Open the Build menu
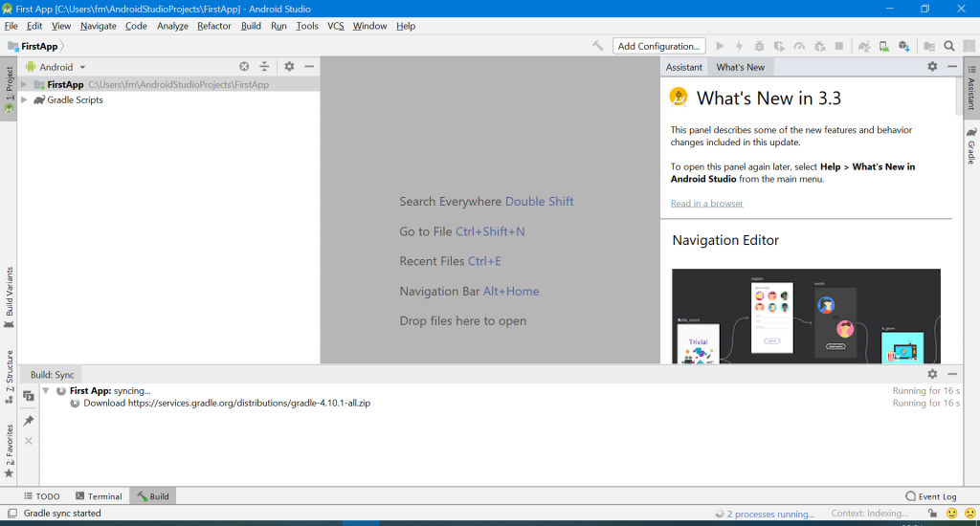Screen dimensions: 980x526 pyautogui.click(x=251, y=26)
